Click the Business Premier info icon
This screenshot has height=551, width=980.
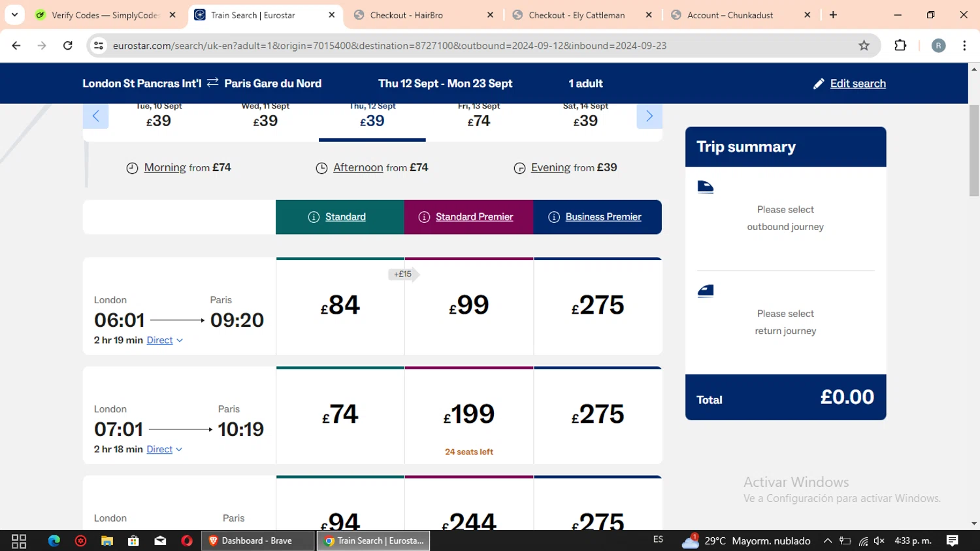coord(554,217)
